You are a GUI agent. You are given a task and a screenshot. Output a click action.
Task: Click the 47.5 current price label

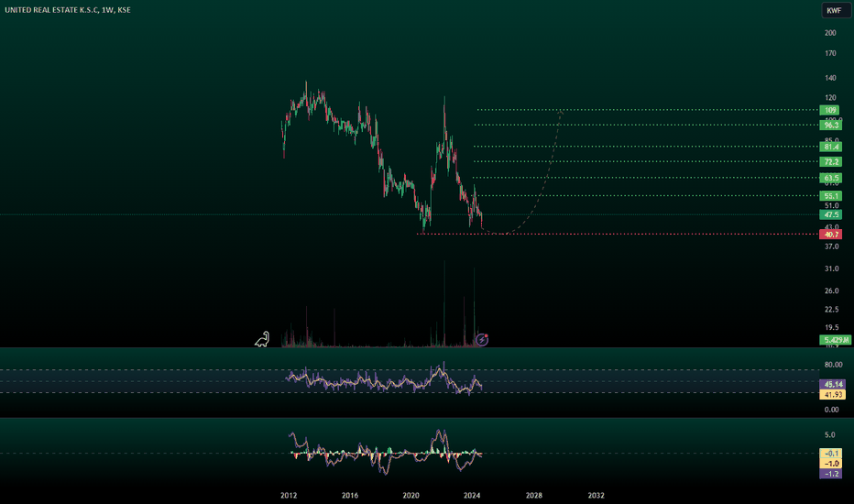tap(830, 214)
